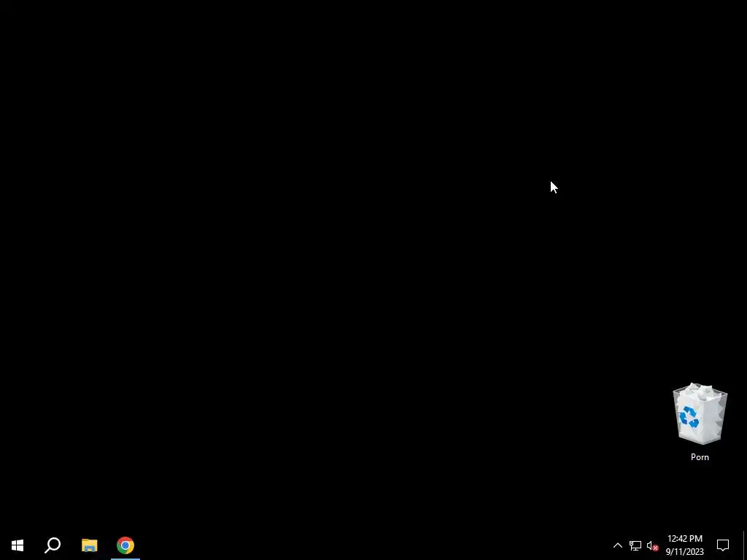This screenshot has width=747, height=560.
Task: Launch File Explorer from taskbar
Action: coord(89,545)
